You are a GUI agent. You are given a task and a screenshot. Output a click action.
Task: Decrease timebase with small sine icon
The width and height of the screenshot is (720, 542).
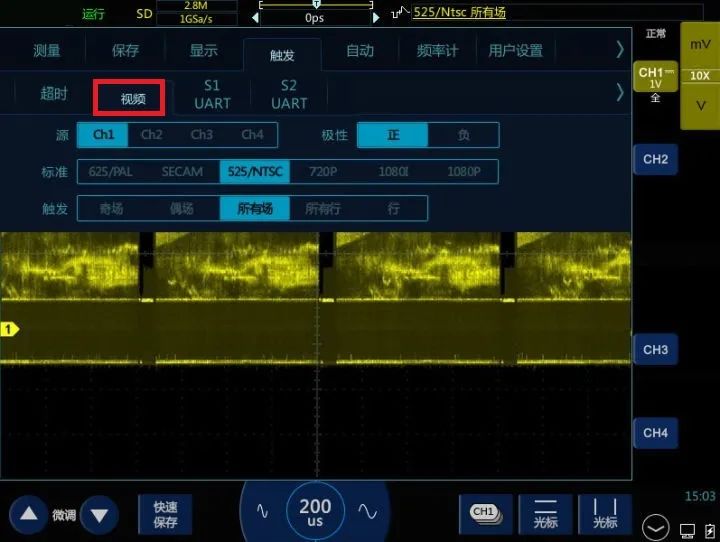[x=262, y=511]
